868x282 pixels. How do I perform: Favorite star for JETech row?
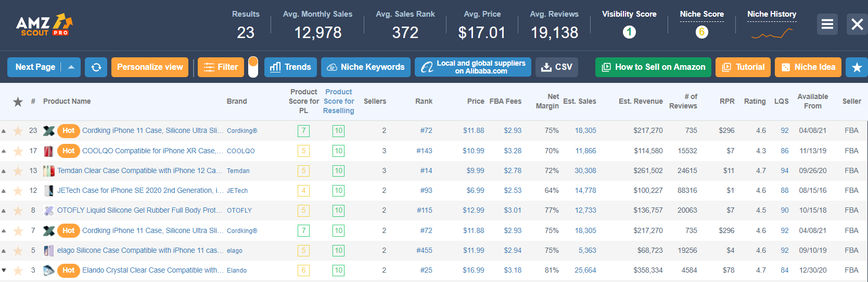coord(18,191)
